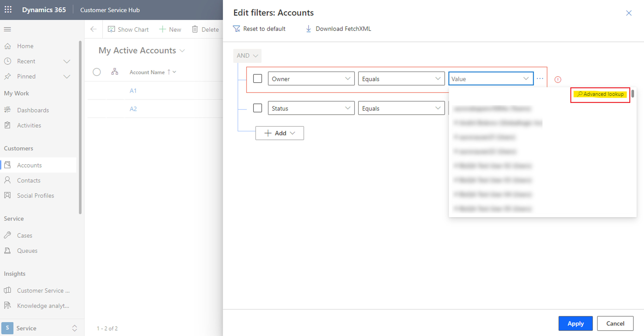Click the Download FetchXML icon
The width and height of the screenshot is (644, 336).
tap(308, 29)
